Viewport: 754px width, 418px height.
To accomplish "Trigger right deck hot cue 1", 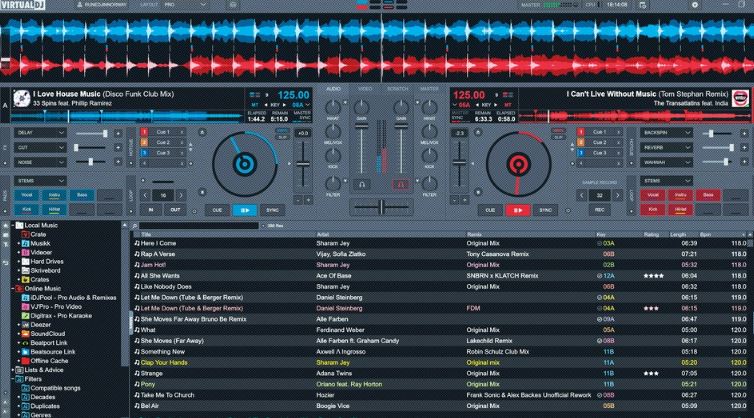I will (x=599, y=132).
